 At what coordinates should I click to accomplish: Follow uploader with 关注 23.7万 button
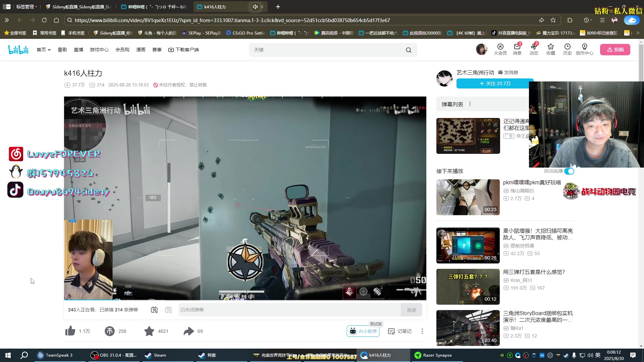pos(495,83)
